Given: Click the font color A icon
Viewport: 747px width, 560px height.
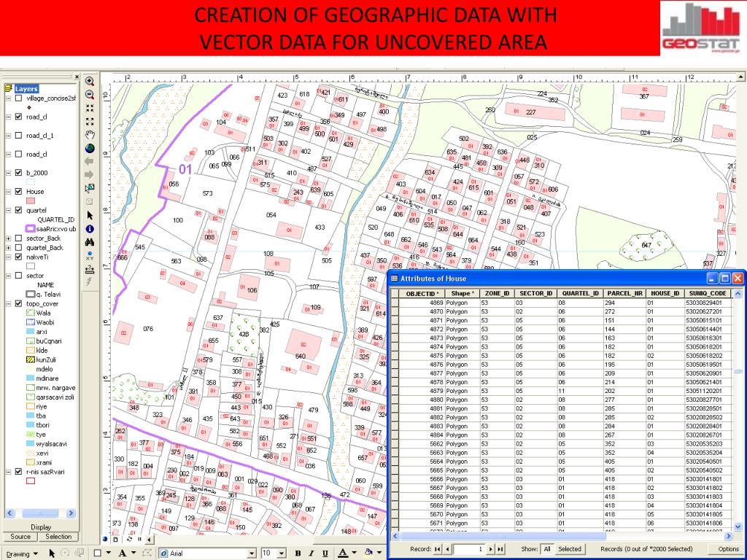Looking at the screenshot, I should pos(343,553).
